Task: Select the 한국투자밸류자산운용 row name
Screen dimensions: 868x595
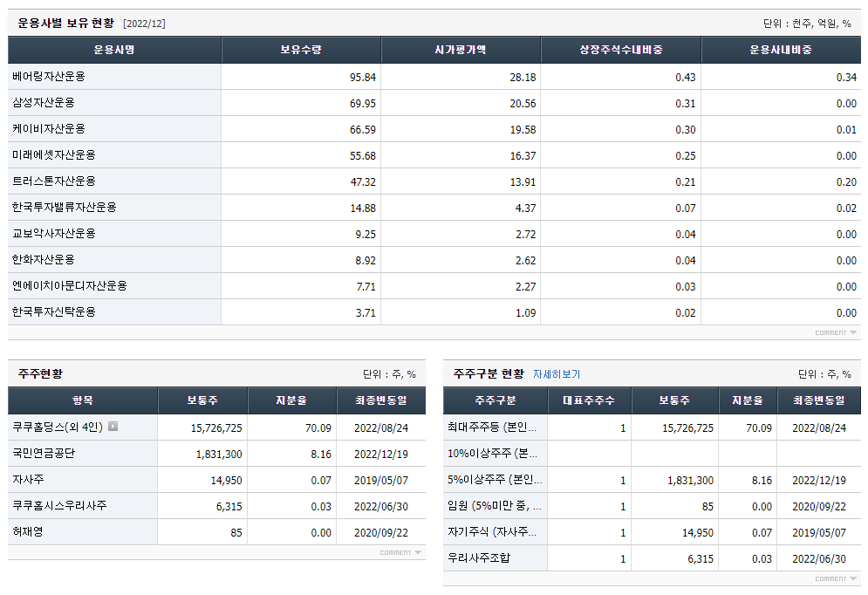Action: click(65, 207)
